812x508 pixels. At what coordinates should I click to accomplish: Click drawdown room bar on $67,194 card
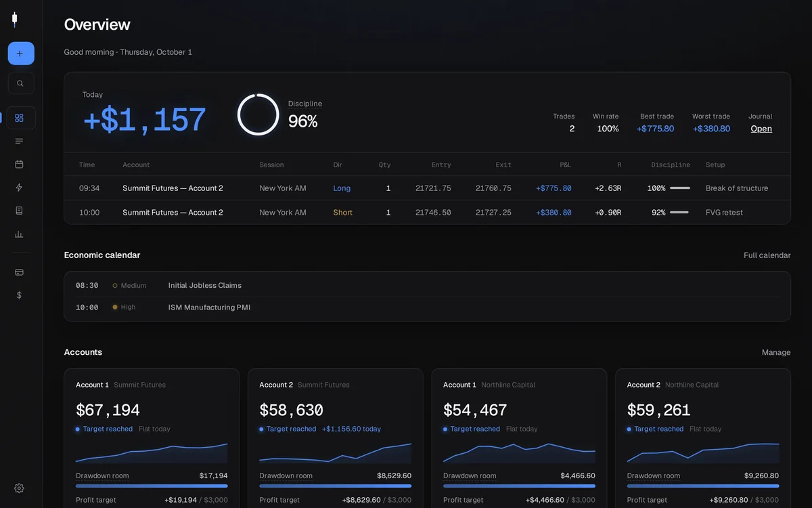[152, 486]
